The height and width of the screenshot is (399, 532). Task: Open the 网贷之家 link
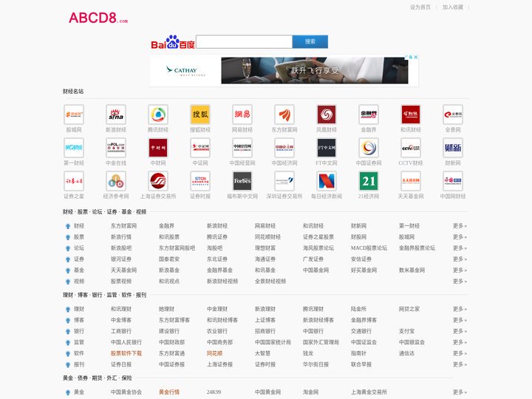[409, 309]
